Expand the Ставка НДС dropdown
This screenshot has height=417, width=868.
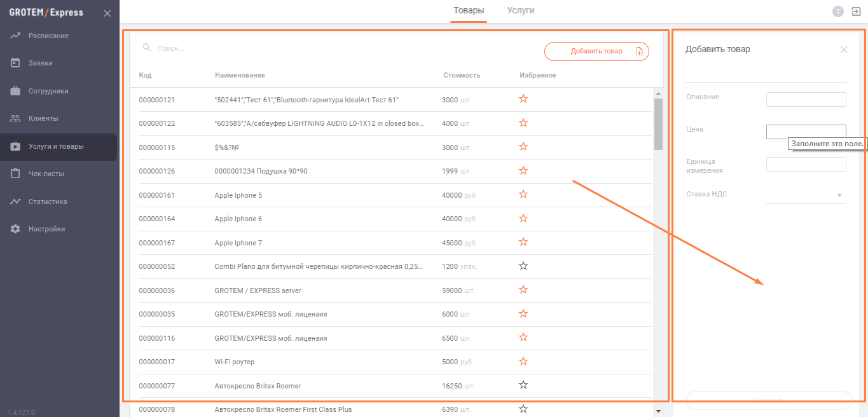point(839,195)
